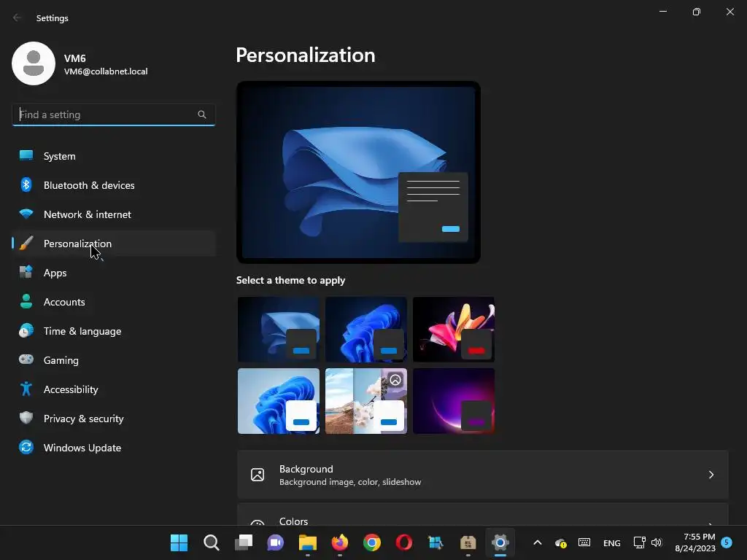Image resolution: width=747 pixels, height=560 pixels.
Task: Click the VM6@collabnet.local account email
Action: 106,71
